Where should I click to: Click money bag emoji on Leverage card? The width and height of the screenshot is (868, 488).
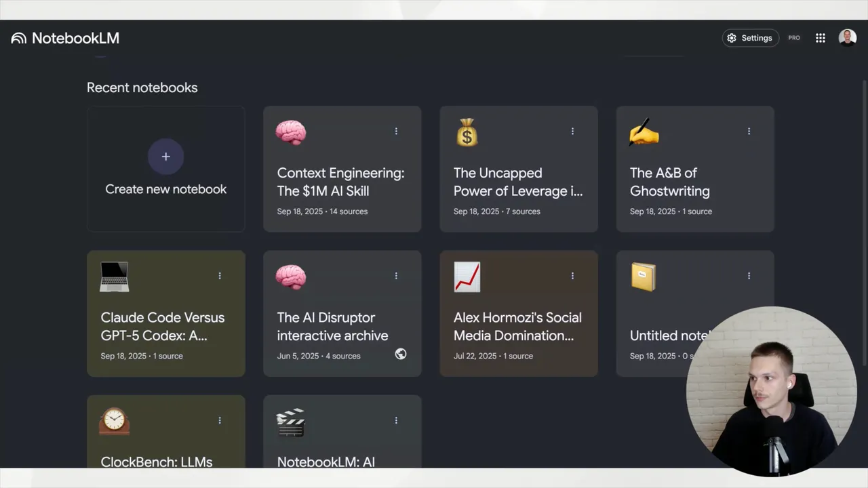coord(467,132)
